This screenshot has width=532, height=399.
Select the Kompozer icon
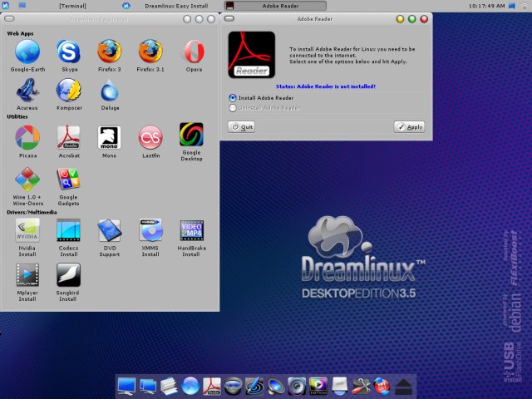click(x=69, y=91)
